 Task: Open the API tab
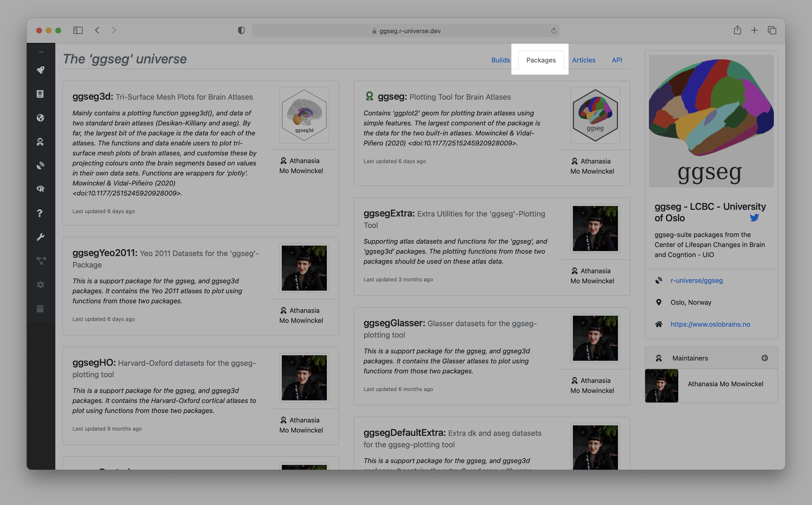click(617, 60)
